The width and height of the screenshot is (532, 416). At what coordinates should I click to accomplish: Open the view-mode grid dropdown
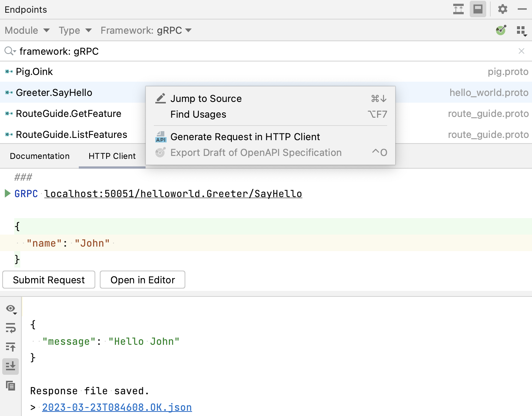(x=521, y=30)
